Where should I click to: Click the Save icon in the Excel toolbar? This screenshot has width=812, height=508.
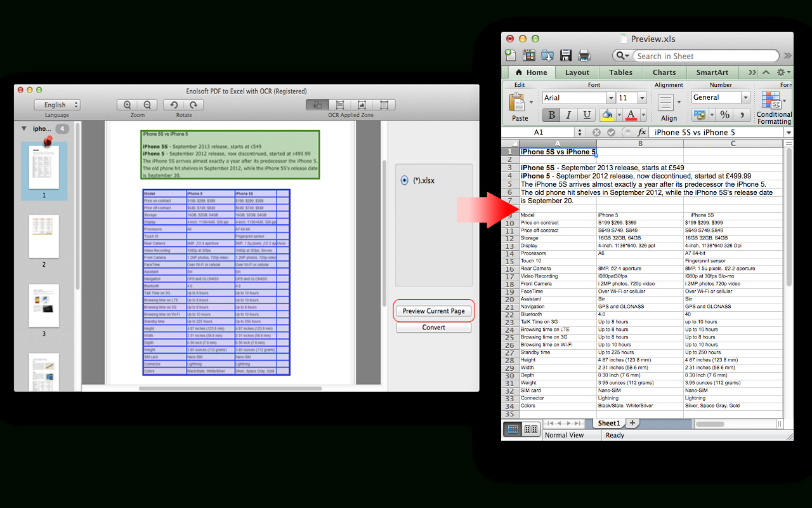(565, 55)
